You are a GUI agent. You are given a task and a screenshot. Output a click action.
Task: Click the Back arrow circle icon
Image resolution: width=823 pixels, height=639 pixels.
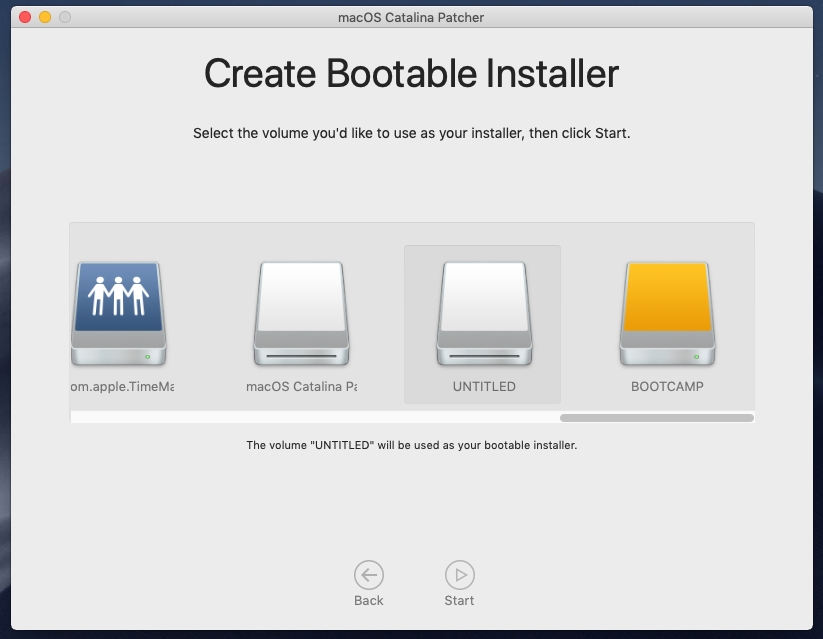tap(368, 575)
